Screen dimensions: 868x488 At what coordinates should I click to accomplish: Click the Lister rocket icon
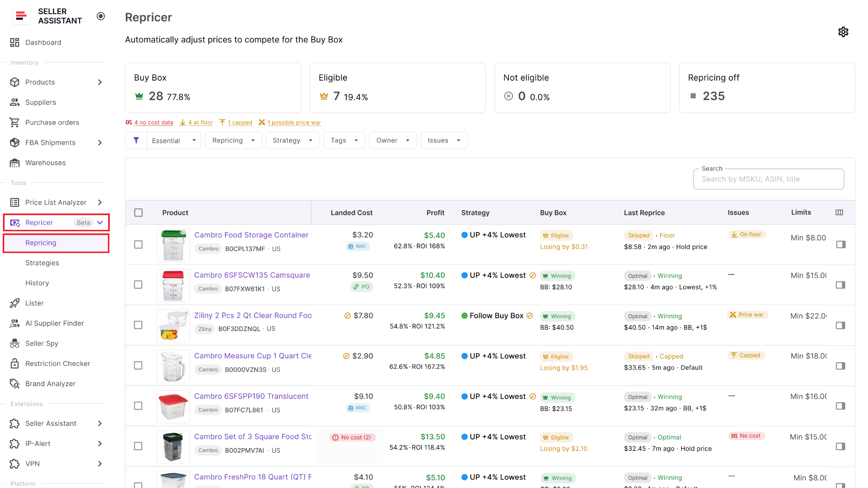(15, 303)
